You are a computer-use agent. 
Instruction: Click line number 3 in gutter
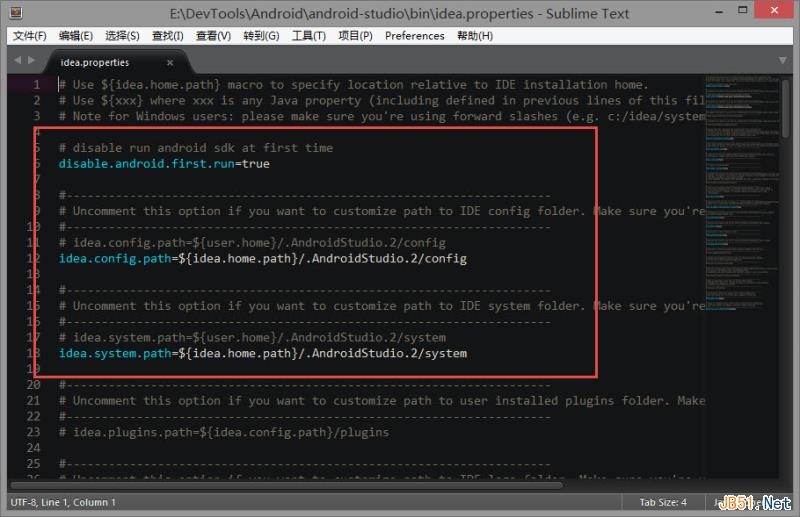pyautogui.click(x=37, y=116)
